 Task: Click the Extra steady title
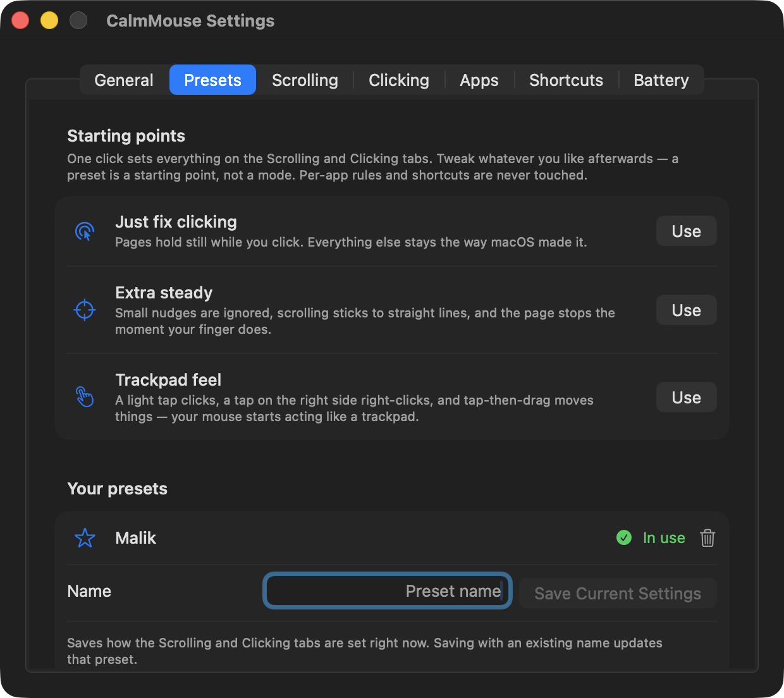[x=164, y=293]
